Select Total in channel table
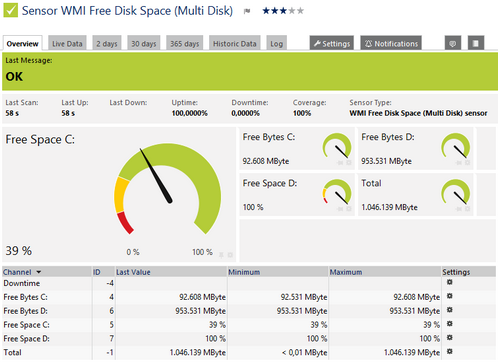Viewport: 498px width, 362px height. point(12,352)
